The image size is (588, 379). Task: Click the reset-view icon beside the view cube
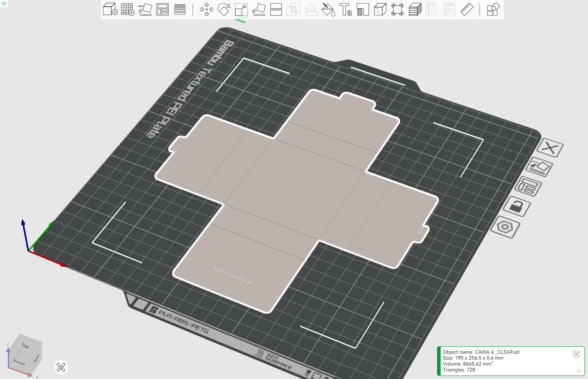click(61, 367)
